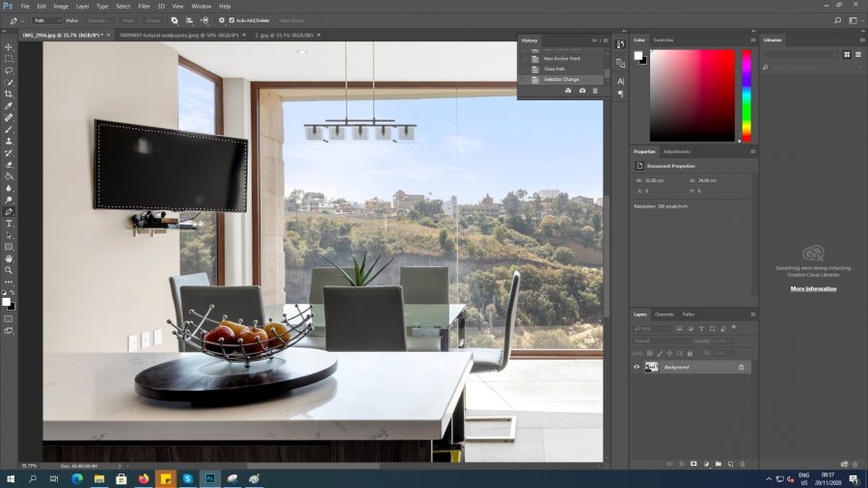Open path operations in options bar
868x488 pixels.
175,20
